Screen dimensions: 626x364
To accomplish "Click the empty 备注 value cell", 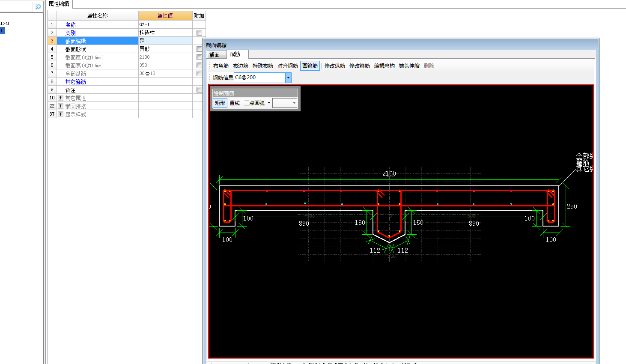I will [165, 90].
